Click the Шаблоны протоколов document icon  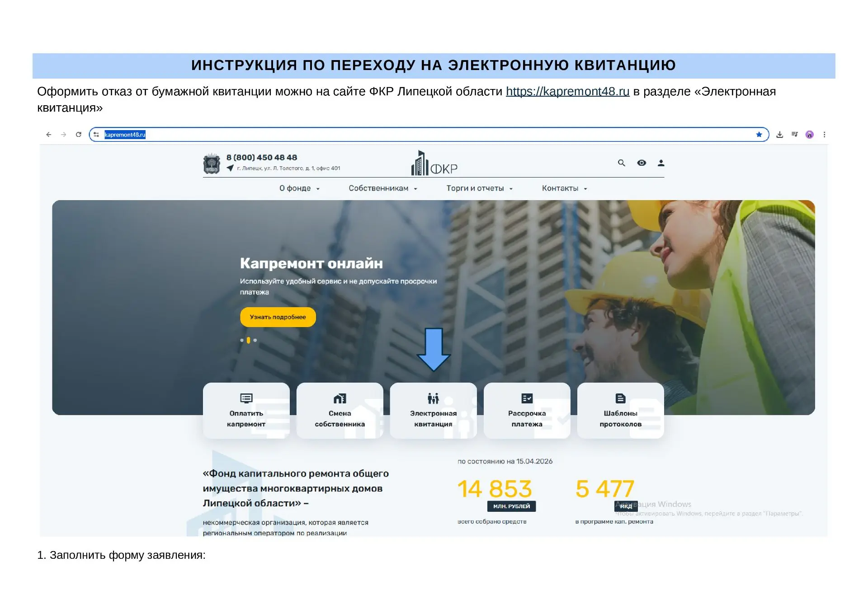(621, 398)
